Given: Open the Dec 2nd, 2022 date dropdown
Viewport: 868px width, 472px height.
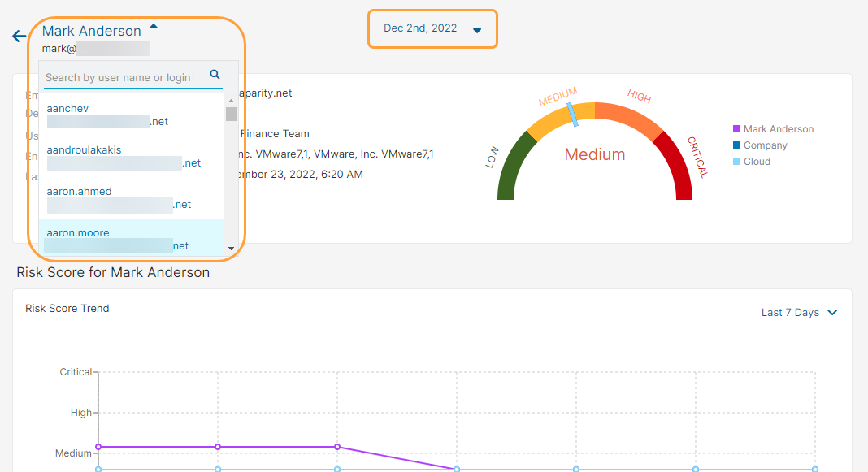Looking at the screenshot, I should [432, 28].
